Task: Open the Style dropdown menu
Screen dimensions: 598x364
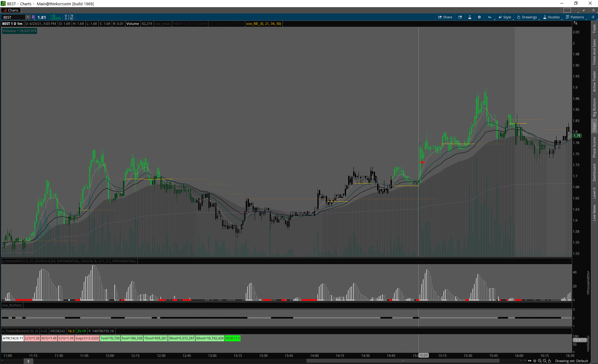Action: coord(505,17)
